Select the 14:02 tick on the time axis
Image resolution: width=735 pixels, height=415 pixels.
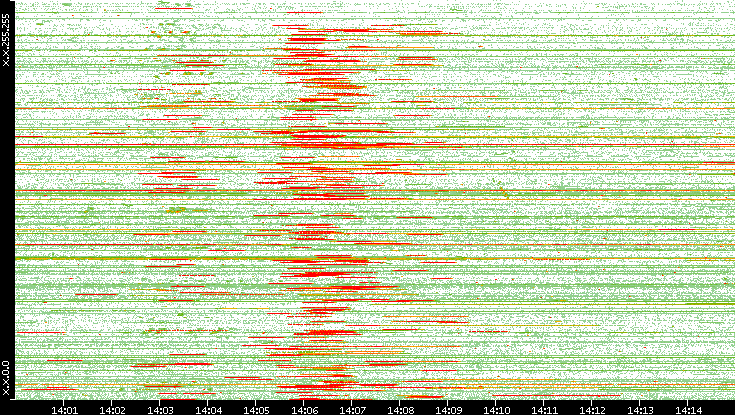pos(112,408)
